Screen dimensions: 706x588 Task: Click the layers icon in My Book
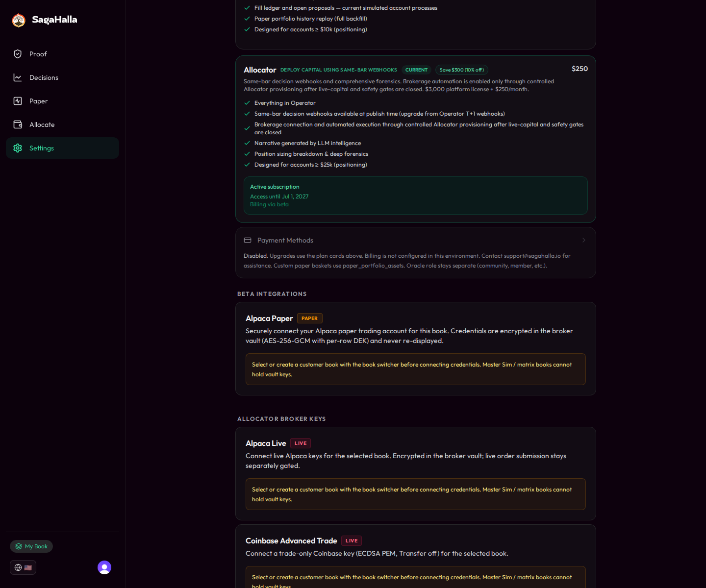point(19,546)
